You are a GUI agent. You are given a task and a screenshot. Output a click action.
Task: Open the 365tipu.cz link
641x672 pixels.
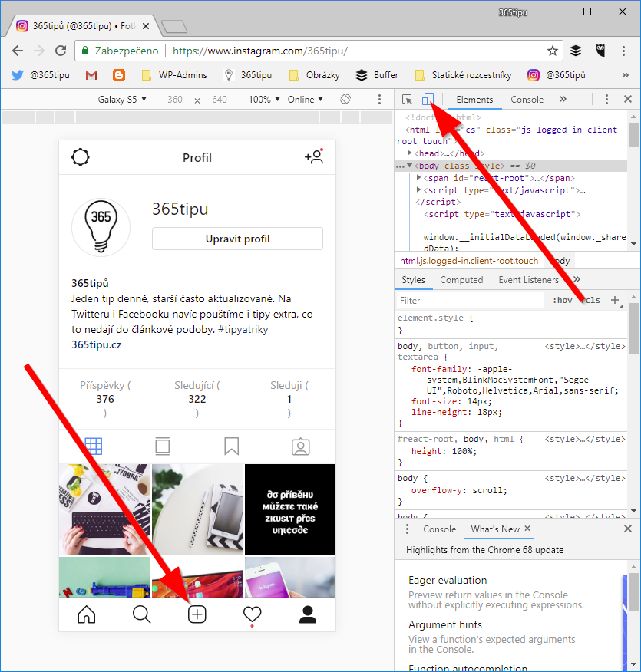coord(97,344)
